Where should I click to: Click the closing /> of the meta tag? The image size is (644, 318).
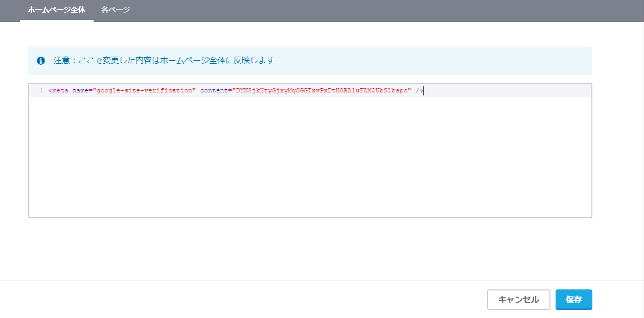419,90
